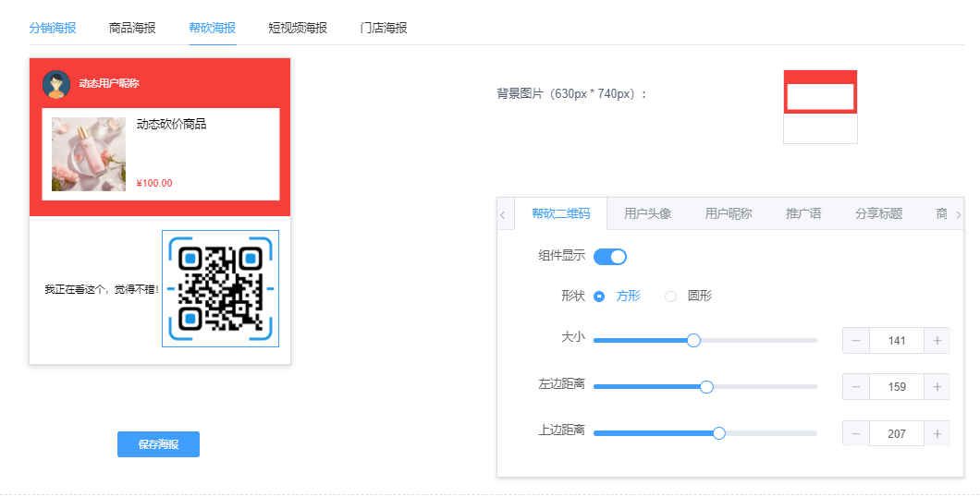980x497 pixels.
Task: Click the 大小 input showing 141
Action: 896,340
